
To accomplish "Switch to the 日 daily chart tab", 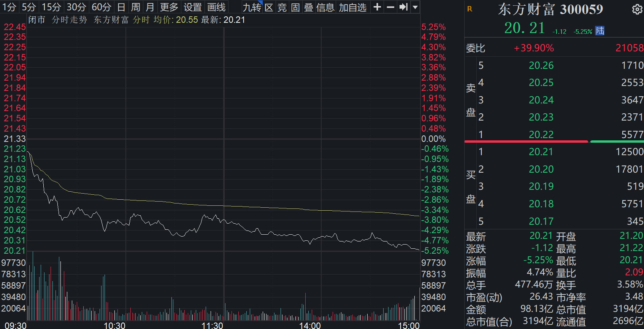I will point(121,7).
